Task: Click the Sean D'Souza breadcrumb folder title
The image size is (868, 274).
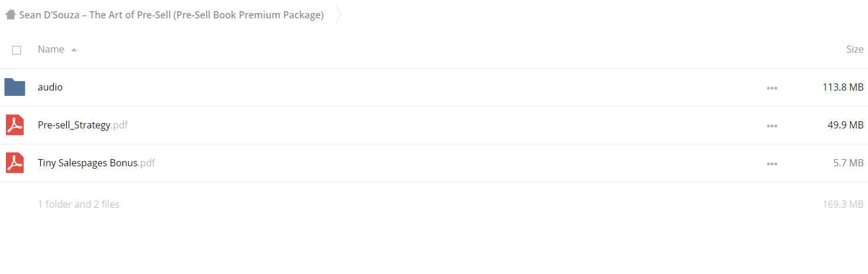Action: pos(172,15)
